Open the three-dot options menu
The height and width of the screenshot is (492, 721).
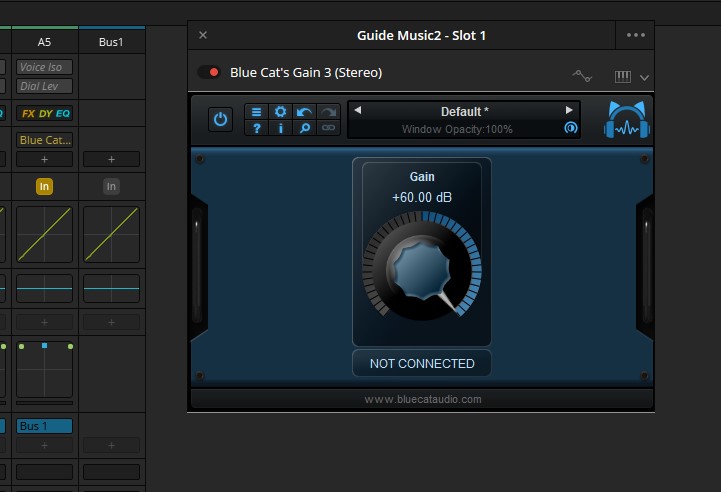tap(635, 35)
